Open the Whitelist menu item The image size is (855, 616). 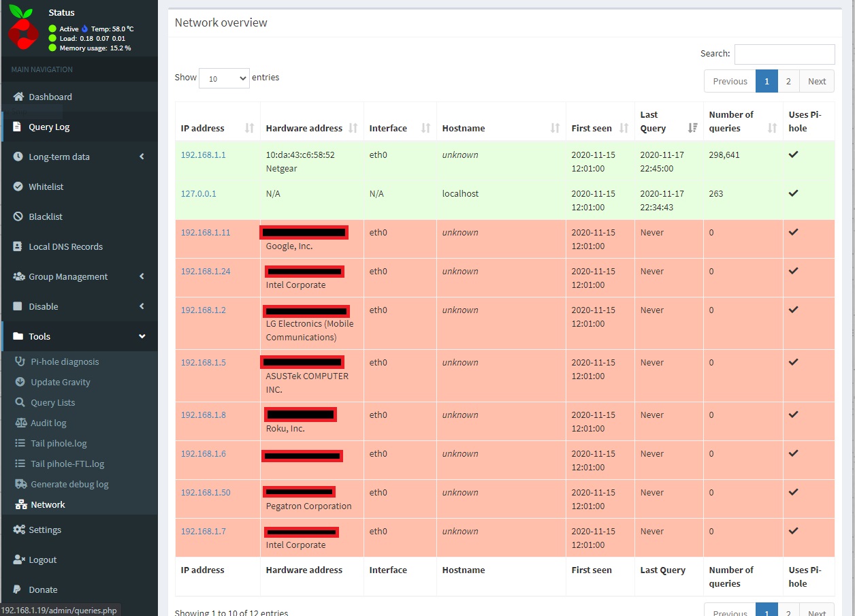(79, 187)
